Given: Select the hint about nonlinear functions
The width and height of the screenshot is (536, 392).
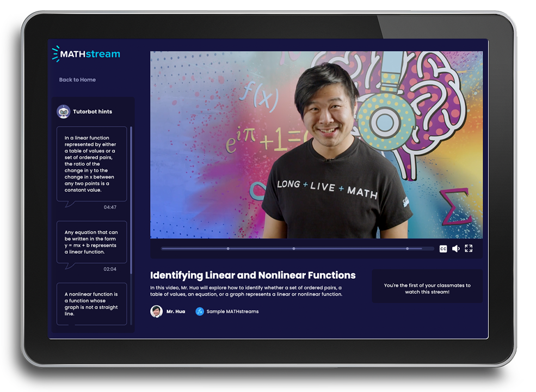Looking at the screenshot, I should (x=91, y=304).
